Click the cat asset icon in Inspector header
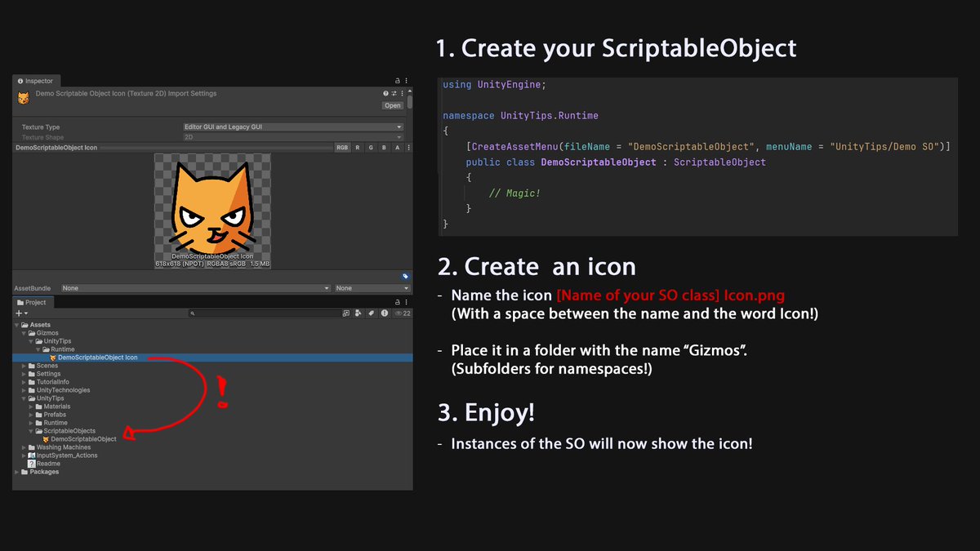 (23, 98)
